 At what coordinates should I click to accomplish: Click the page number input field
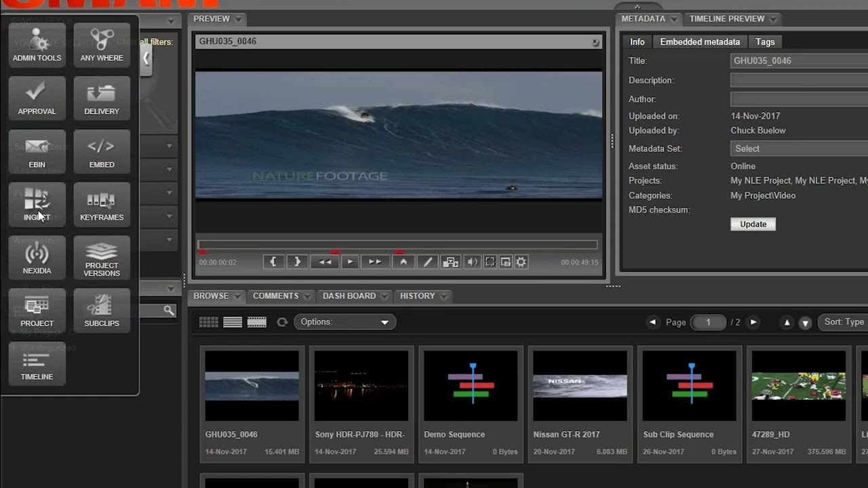(708, 322)
